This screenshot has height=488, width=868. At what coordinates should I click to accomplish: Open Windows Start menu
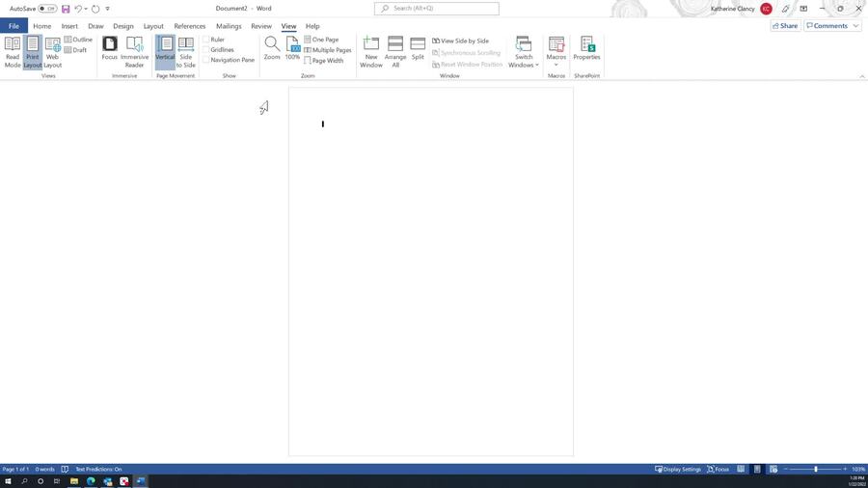pyautogui.click(x=8, y=481)
